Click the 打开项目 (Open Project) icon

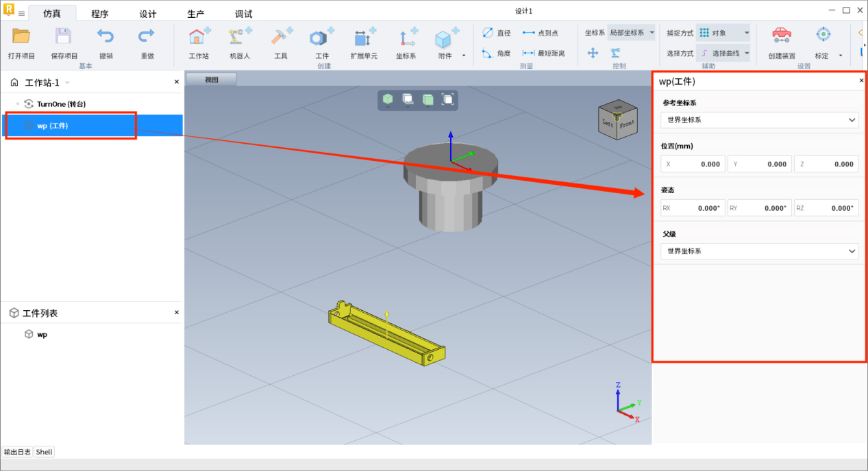pyautogui.click(x=21, y=38)
